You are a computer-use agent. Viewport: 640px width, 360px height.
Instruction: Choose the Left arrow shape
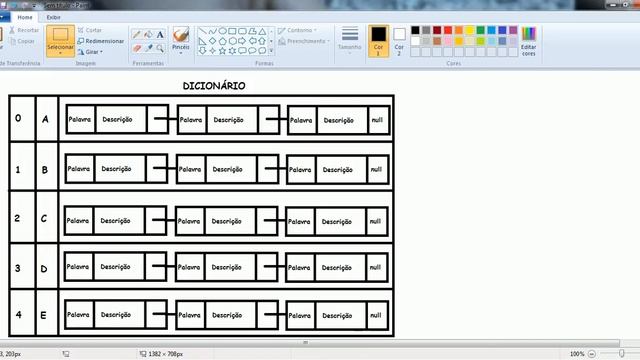click(252, 41)
